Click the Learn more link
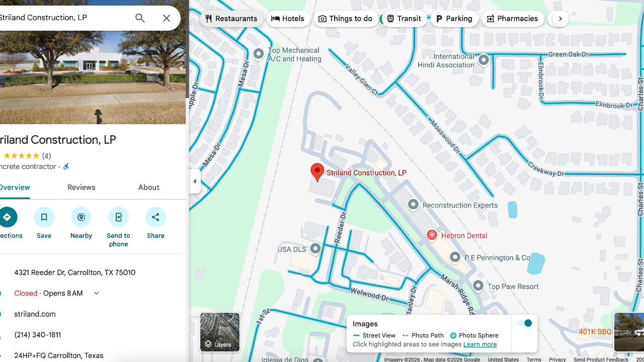This screenshot has width=644, height=362. (x=480, y=344)
